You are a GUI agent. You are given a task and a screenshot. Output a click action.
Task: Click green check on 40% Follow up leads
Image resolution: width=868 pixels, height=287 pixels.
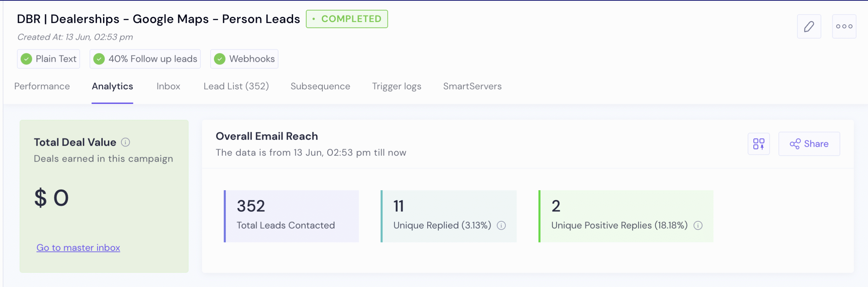tap(99, 59)
